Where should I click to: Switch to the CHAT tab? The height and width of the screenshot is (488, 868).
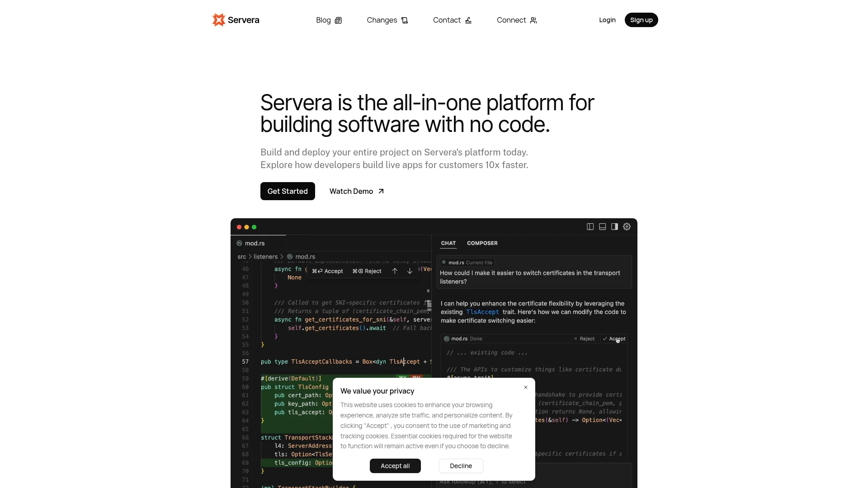pyautogui.click(x=448, y=243)
